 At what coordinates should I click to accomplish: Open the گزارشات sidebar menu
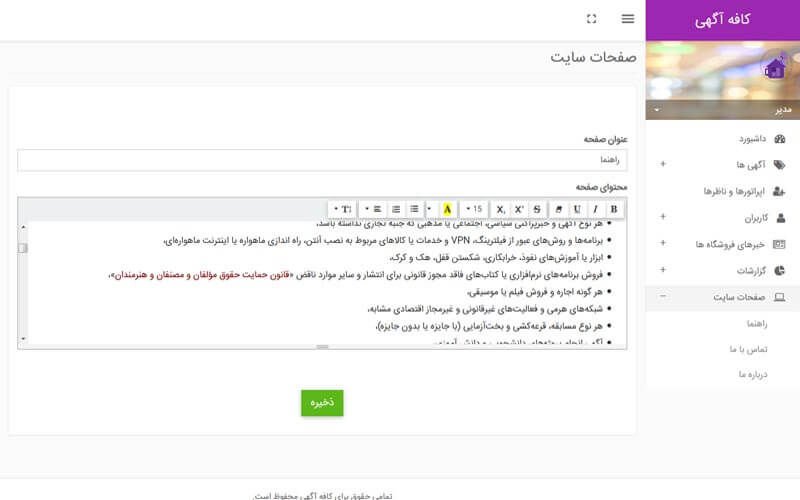[751, 271]
